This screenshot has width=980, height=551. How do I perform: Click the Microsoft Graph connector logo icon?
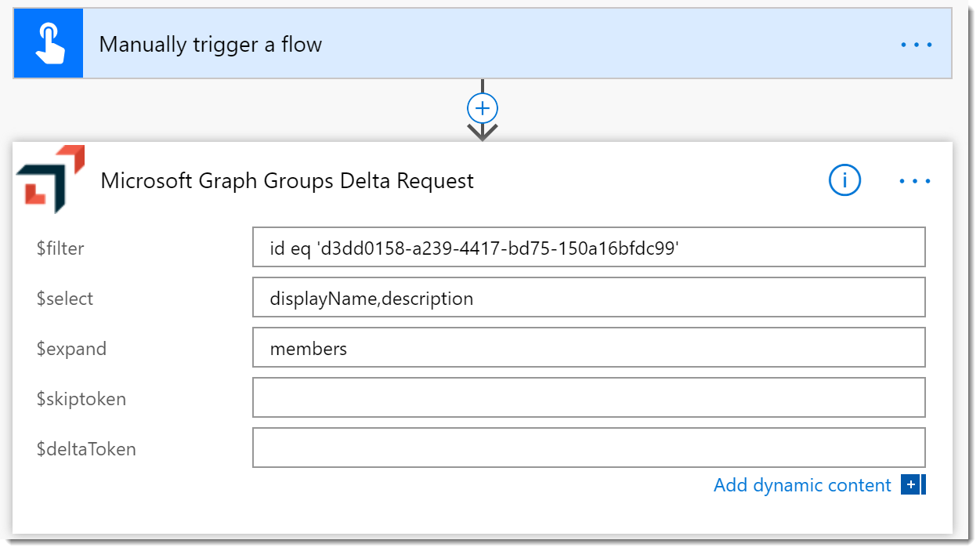coord(51,180)
